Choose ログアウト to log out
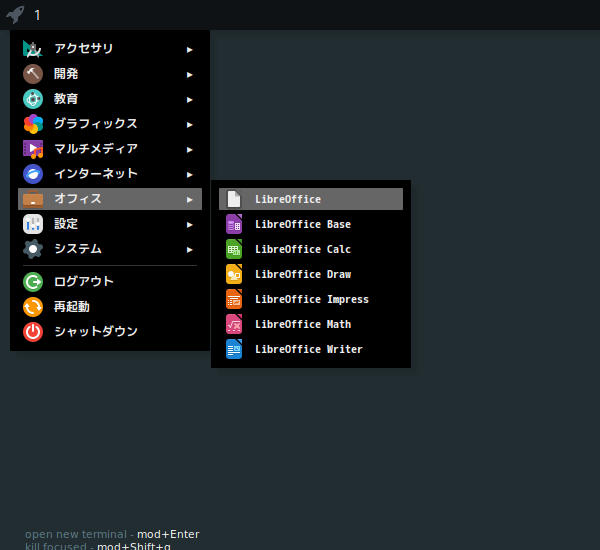Screen dimensions: 600x550 pos(110,282)
